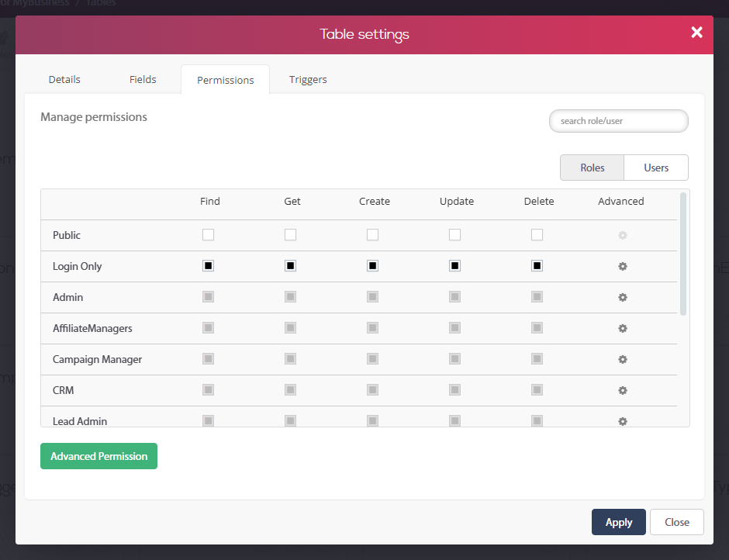Viewport: 729px width, 560px height.
Task: Open advanced settings gear for Public role
Action: click(623, 235)
